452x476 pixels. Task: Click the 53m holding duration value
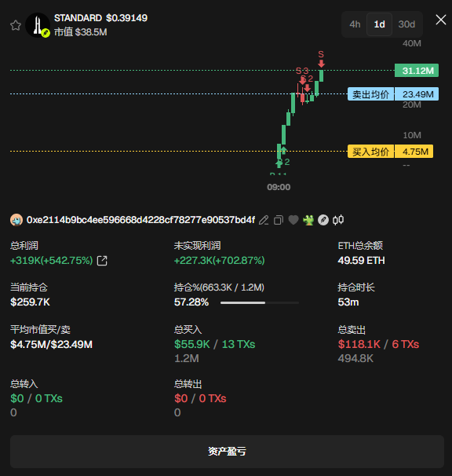point(348,302)
